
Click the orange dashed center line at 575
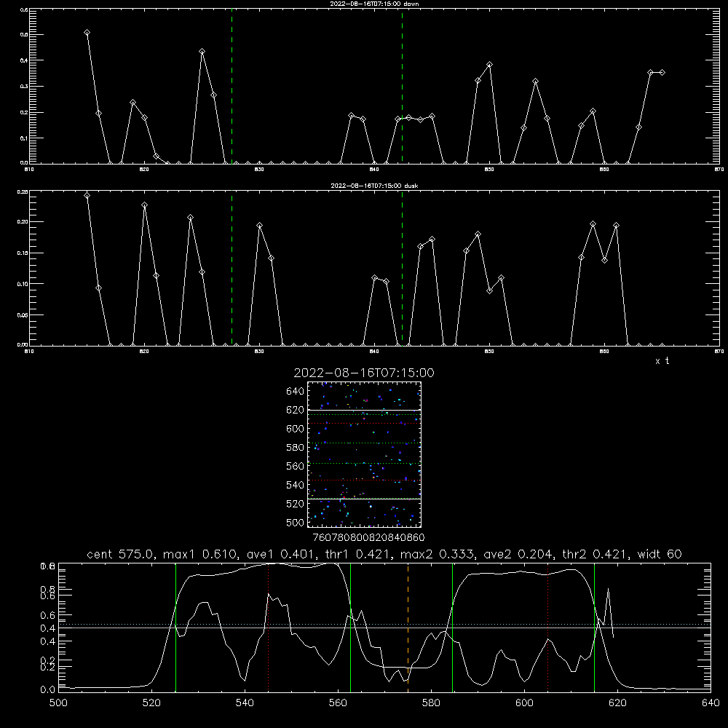click(x=408, y=628)
